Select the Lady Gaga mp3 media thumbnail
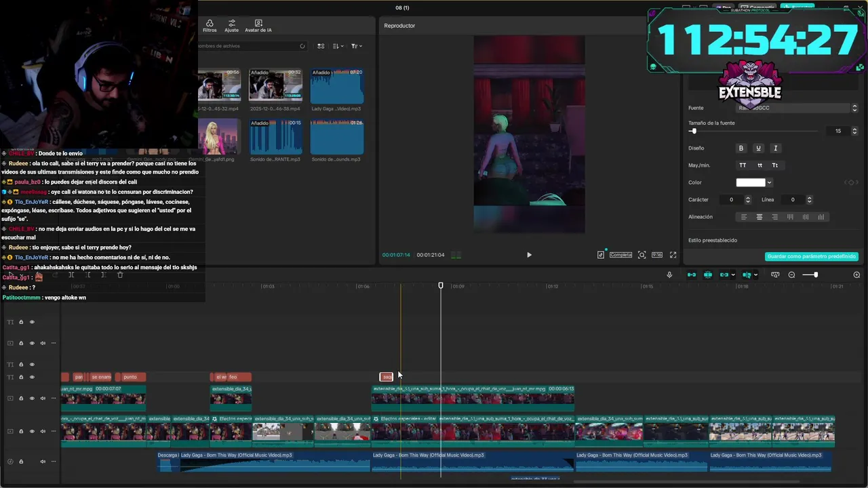The image size is (868, 488). coord(337,85)
